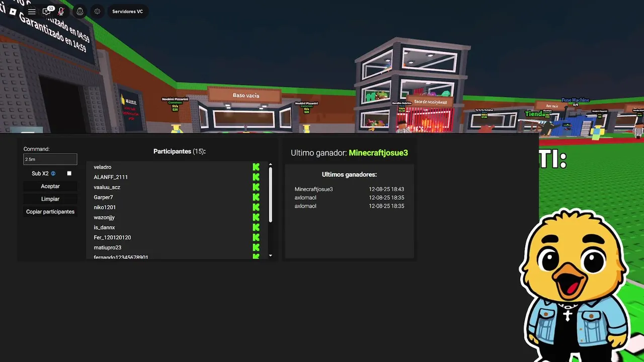This screenshot has width=644, height=362.
Task: Click the Ultimos ganadores heading
Action: (349, 174)
